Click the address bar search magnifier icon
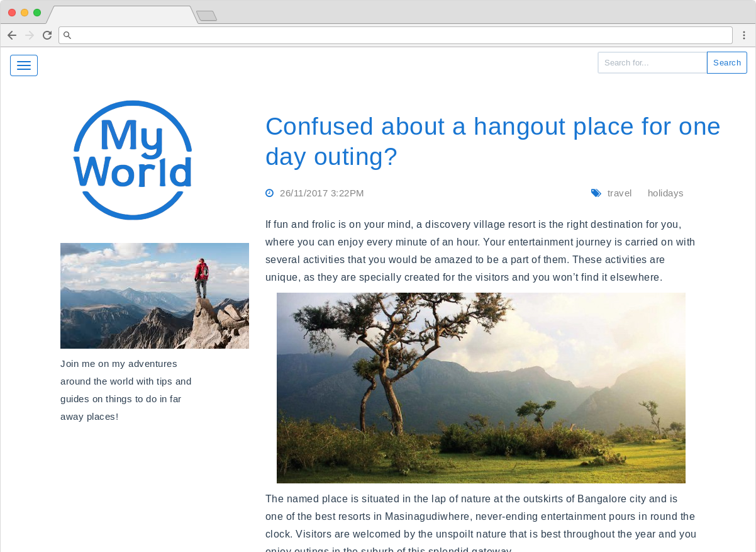This screenshot has width=756, height=552. 67,35
